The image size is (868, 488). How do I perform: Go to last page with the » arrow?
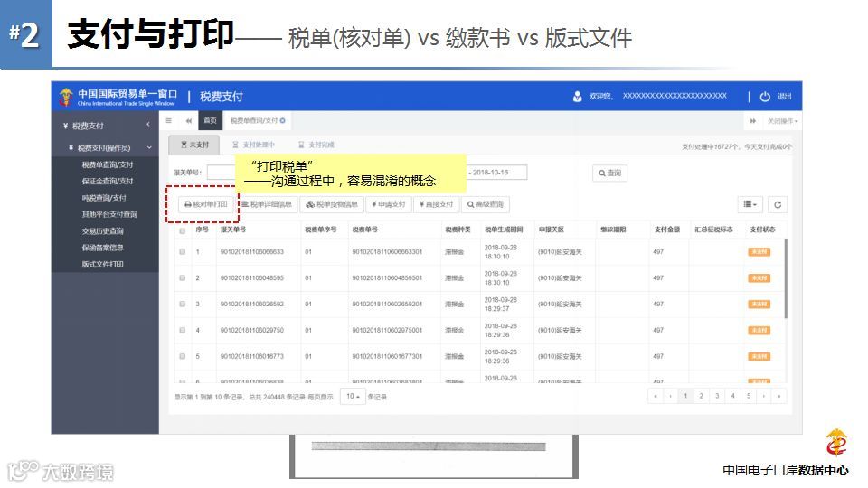click(x=778, y=396)
